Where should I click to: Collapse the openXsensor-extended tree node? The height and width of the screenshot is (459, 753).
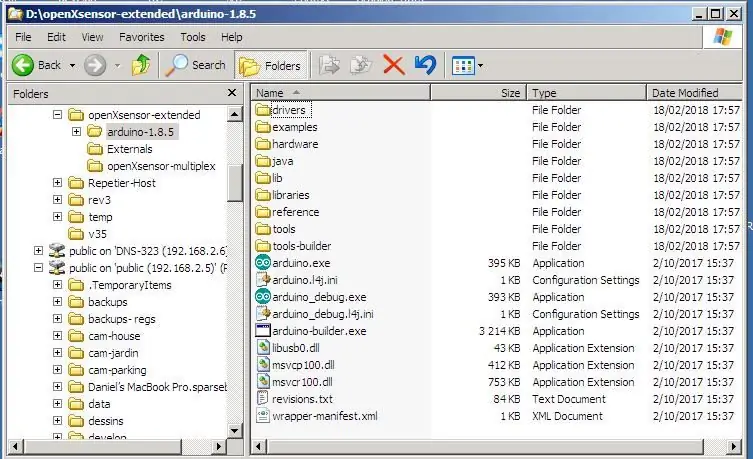pyautogui.click(x=58, y=115)
